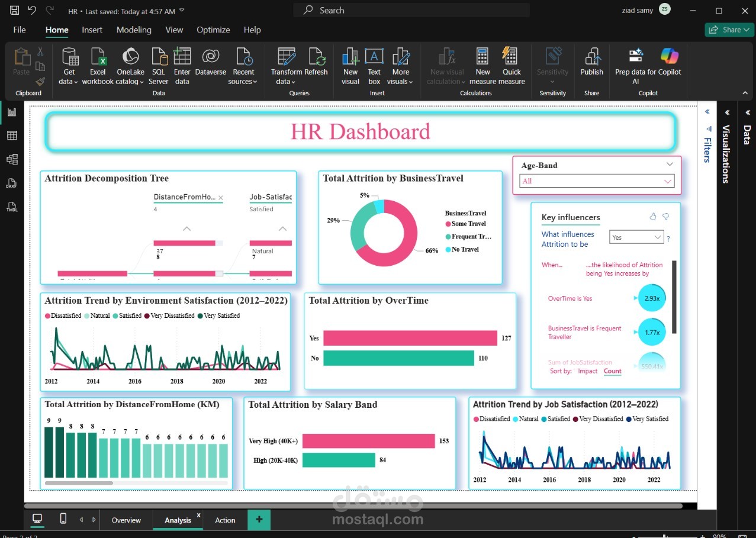Screen dimensions: 756x538
Task: Add a new report page
Action: click(x=259, y=520)
